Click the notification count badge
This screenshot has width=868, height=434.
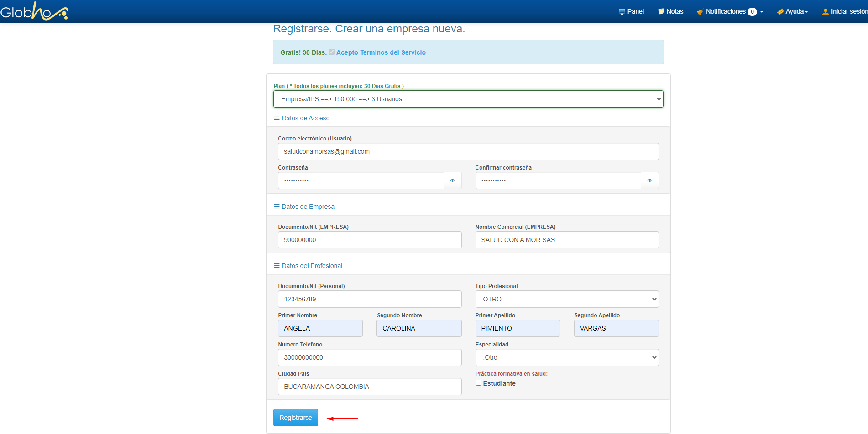[752, 12]
